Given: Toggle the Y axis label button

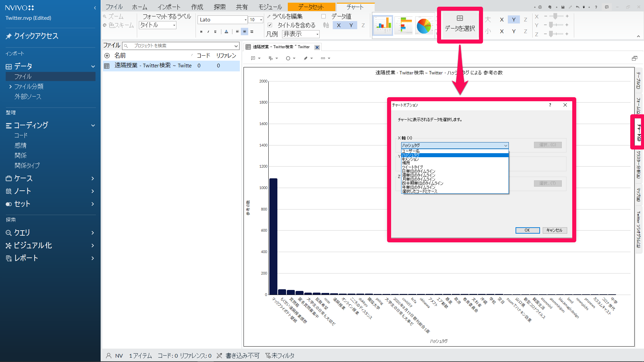Looking at the screenshot, I should pyautogui.click(x=351, y=25).
